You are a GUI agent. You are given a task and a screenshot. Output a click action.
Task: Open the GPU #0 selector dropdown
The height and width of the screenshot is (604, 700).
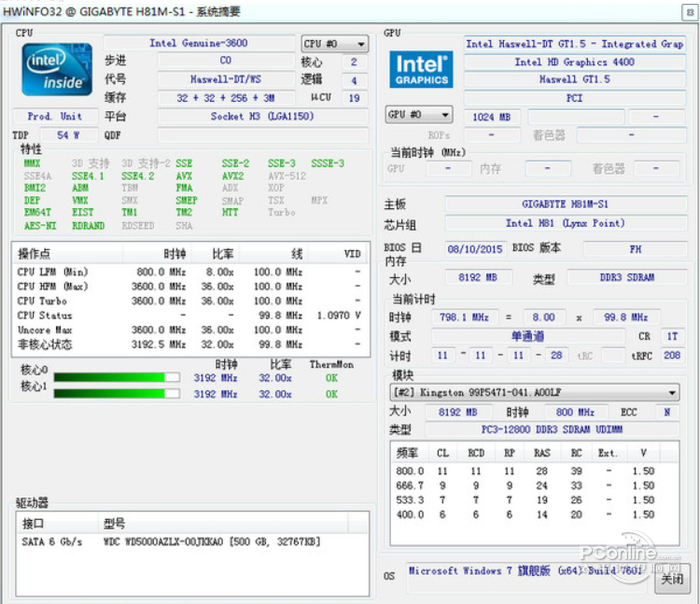(x=418, y=115)
